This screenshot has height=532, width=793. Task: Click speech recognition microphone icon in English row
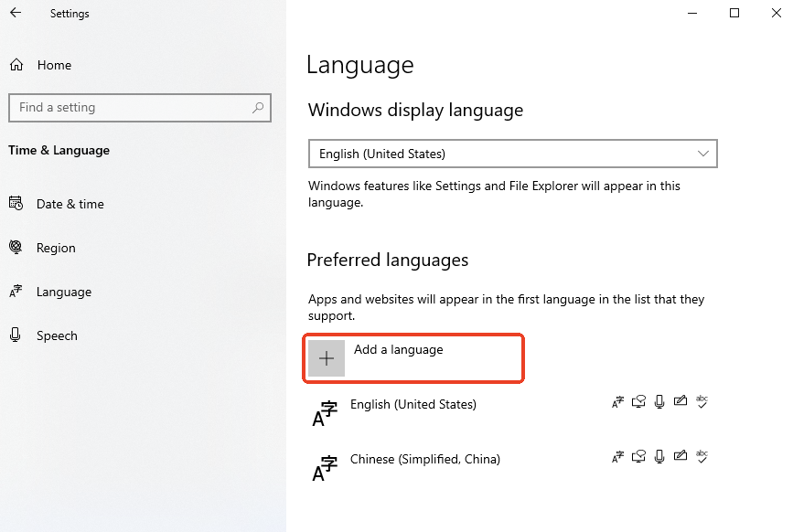pos(659,401)
